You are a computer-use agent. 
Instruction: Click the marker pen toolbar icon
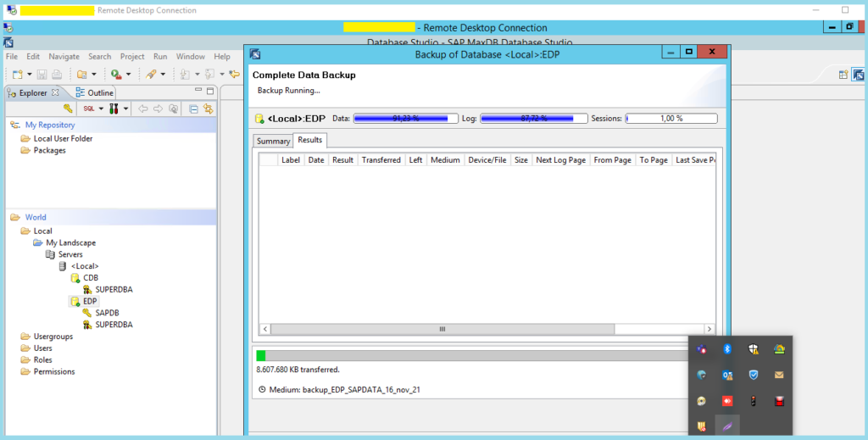tap(151, 74)
